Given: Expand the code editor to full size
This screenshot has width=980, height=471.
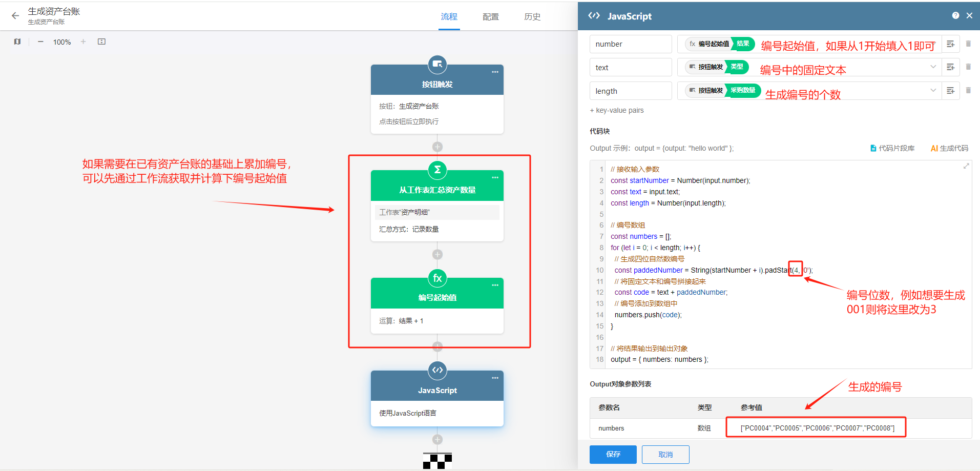Looking at the screenshot, I should point(966,166).
